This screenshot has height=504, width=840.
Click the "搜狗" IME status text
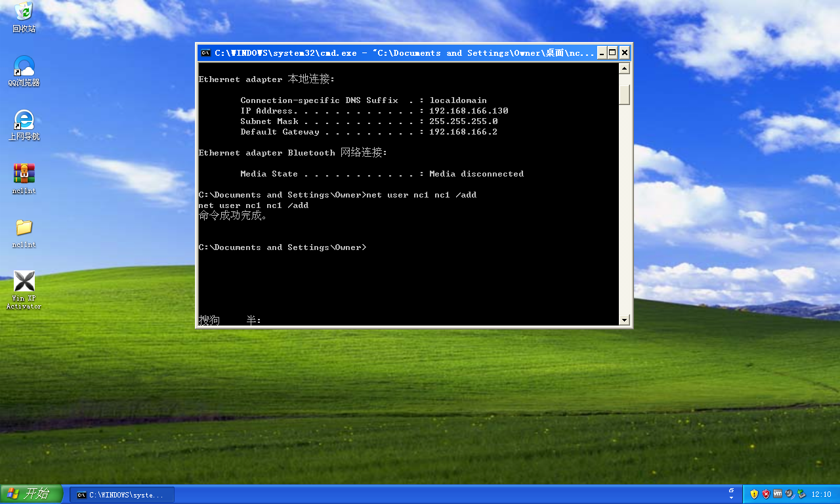pos(209,320)
